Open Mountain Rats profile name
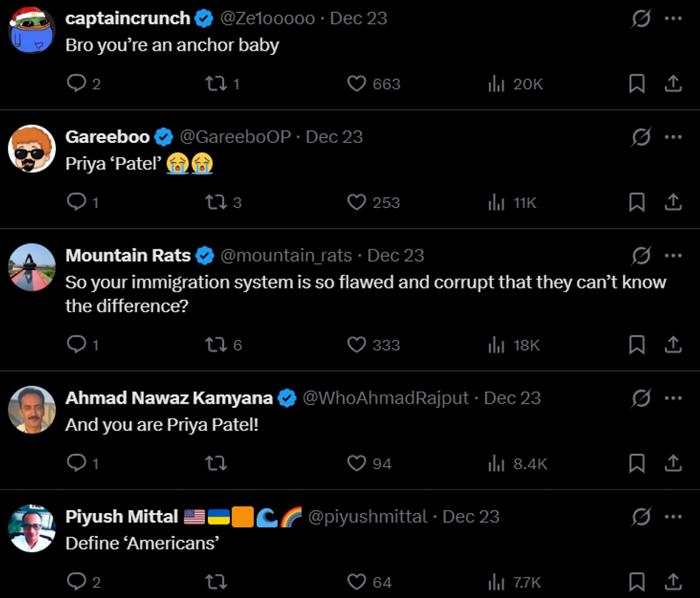Viewport: 700px width, 598px height. tap(128, 256)
